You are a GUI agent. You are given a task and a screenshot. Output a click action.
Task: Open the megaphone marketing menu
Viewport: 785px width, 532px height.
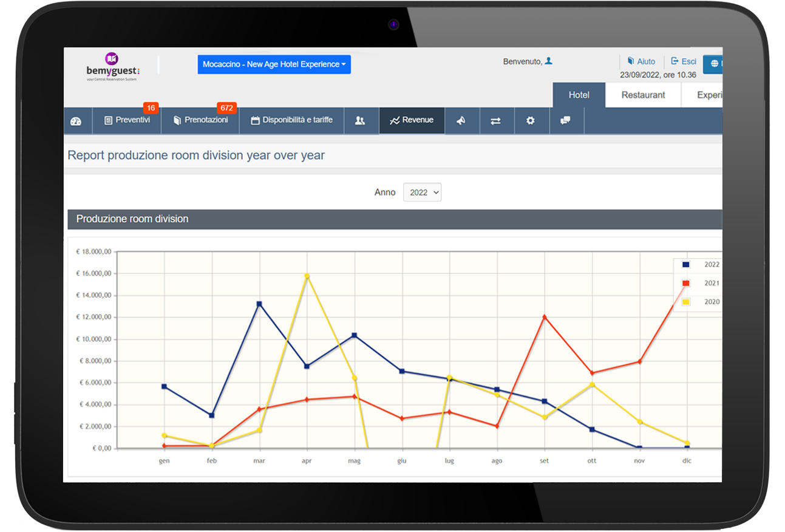[x=461, y=121]
